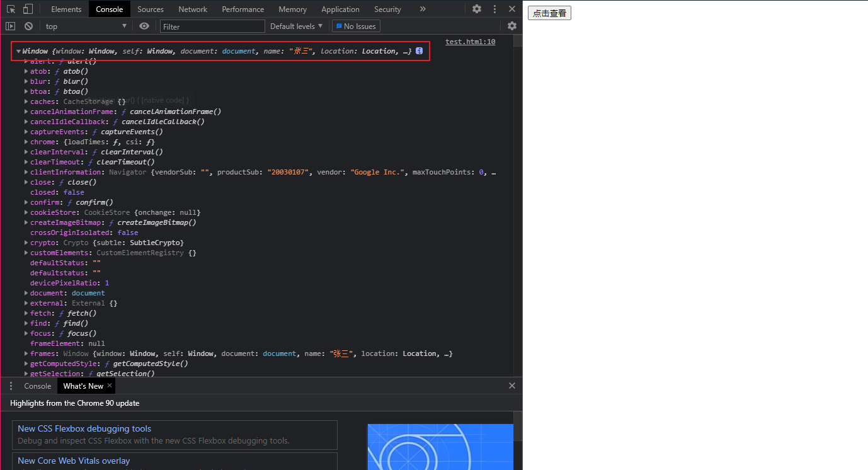This screenshot has width=868, height=470.
Task: Expand the confirm property
Action: pos(26,202)
